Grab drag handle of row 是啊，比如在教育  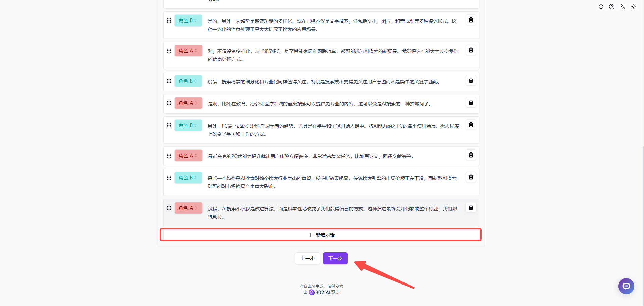(169, 103)
